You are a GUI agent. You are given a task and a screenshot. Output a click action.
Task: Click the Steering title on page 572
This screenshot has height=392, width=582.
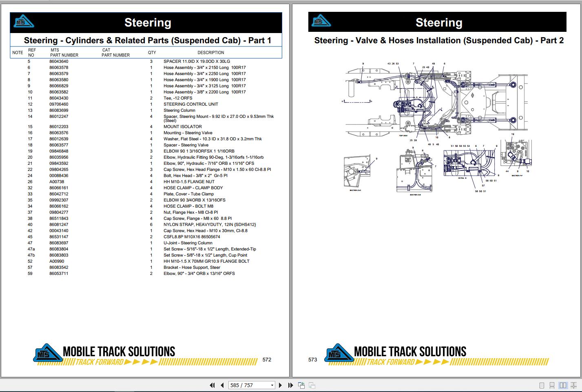click(x=148, y=22)
